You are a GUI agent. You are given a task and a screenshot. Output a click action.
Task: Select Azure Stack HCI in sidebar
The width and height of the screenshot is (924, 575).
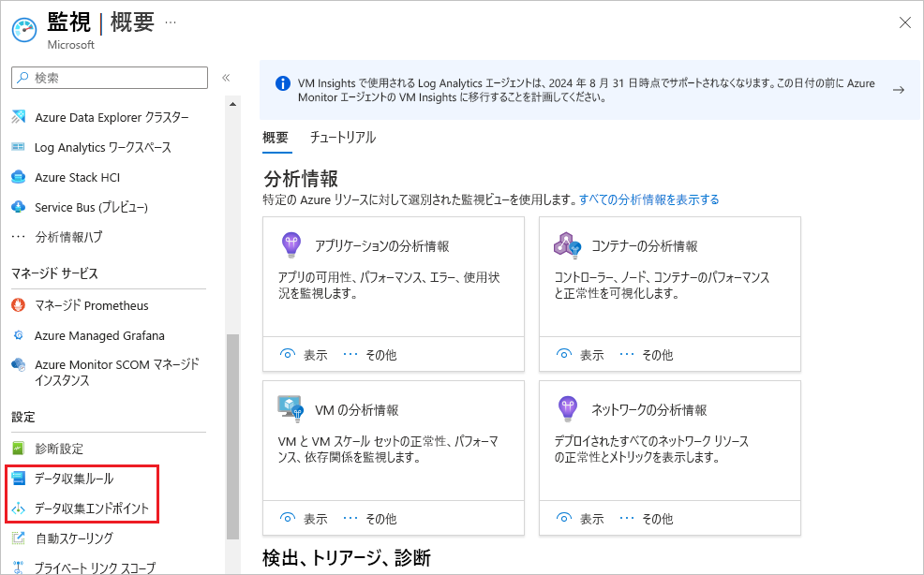pos(77,177)
